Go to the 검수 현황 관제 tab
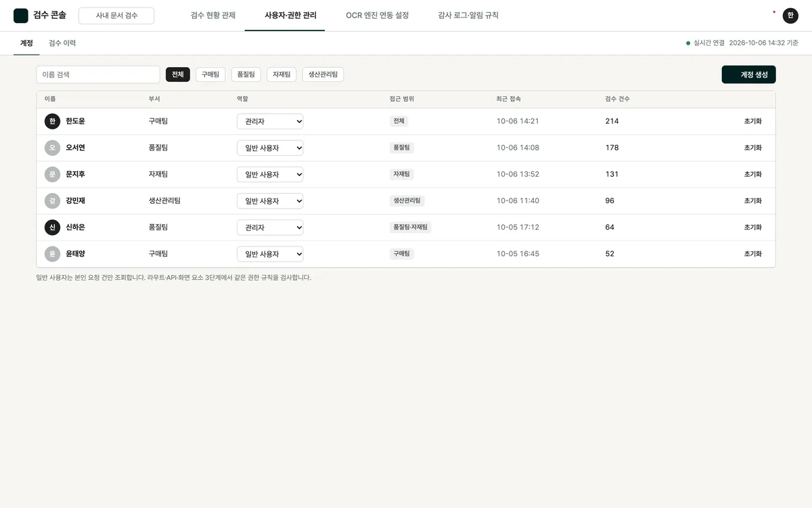 [x=213, y=16]
